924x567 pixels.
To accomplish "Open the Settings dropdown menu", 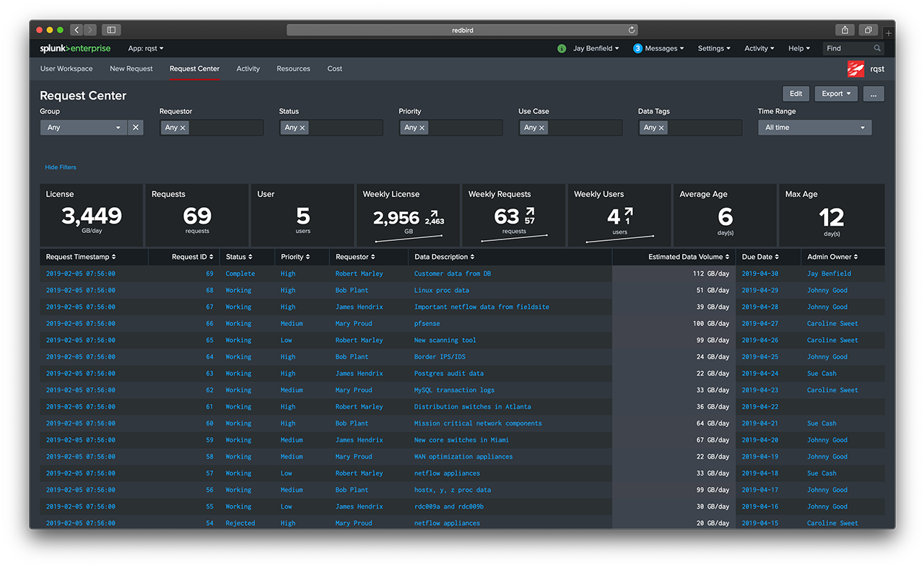I will [x=714, y=48].
